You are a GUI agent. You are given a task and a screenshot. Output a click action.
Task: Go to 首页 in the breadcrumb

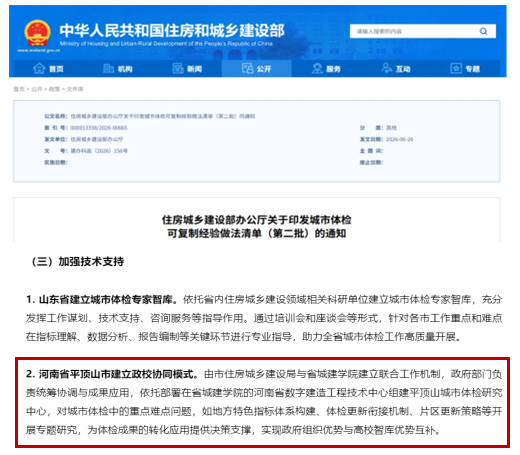pos(19,89)
